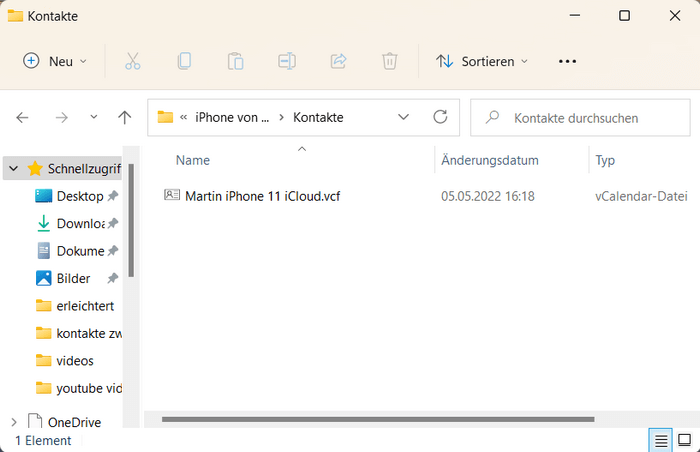Select the Kontakte breadcrumb segment
Viewport: 700px width, 452px height.
[318, 117]
